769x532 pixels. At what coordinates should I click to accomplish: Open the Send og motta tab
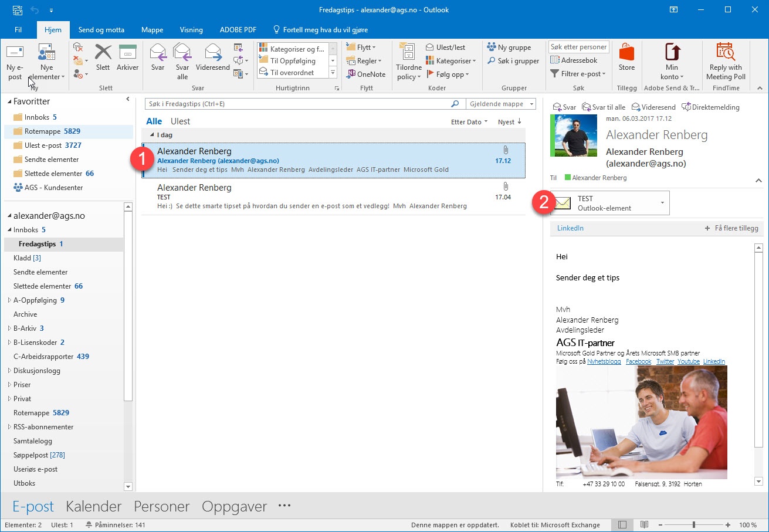pos(101,30)
